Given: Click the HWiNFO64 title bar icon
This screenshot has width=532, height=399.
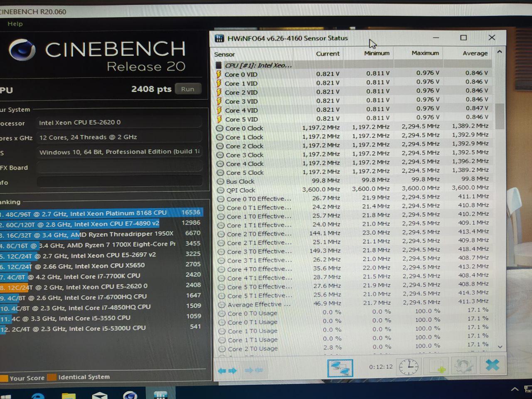Looking at the screenshot, I should (x=219, y=39).
